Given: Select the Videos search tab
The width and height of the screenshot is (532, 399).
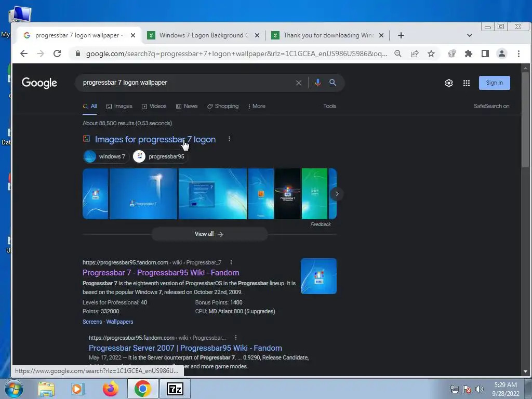Looking at the screenshot, I should 154,106.
